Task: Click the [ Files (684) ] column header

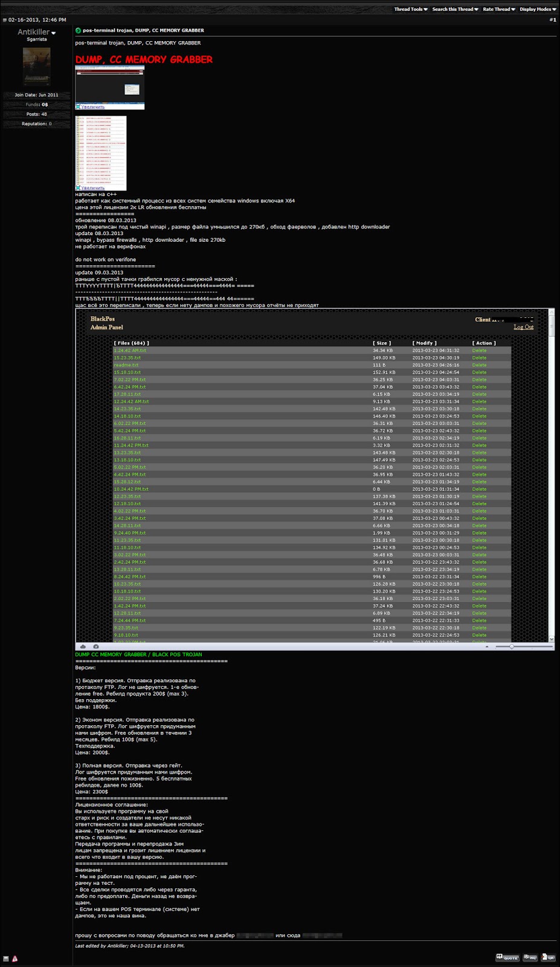Action: click(131, 343)
